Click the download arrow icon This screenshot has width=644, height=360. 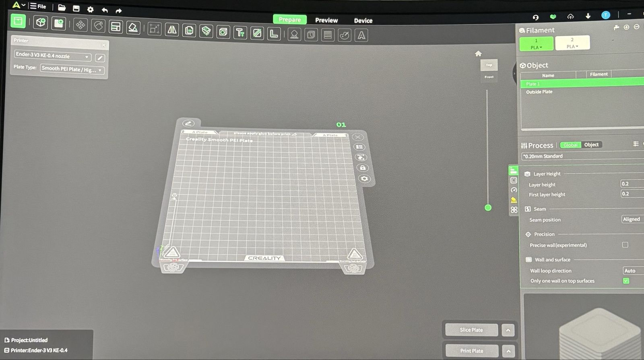[588, 16]
